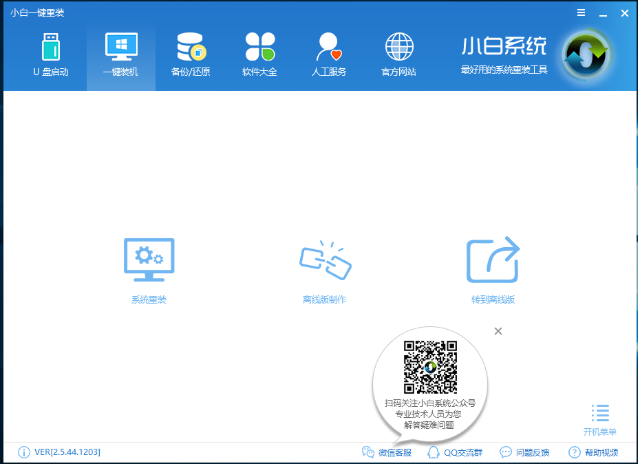Image resolution: width=638 pixels, height=464 pixels.
Task: Minimize the 小白一键重装 window
Action: pos(603,14)
